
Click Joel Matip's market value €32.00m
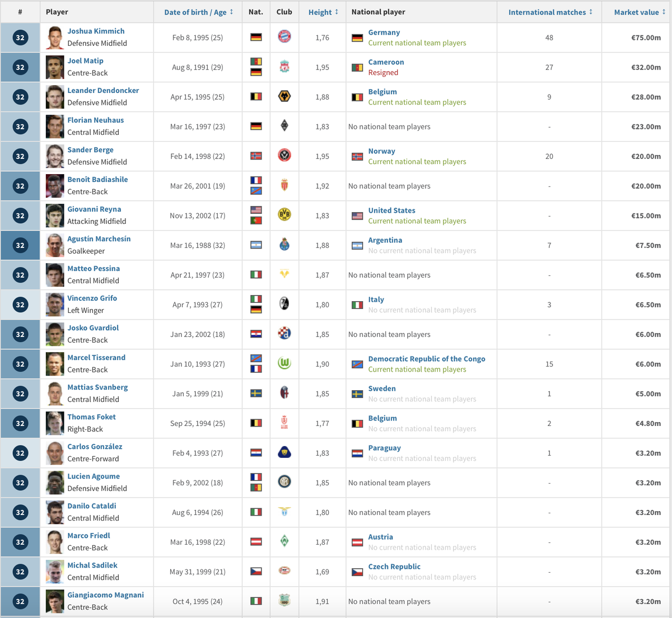click(646, 67)
